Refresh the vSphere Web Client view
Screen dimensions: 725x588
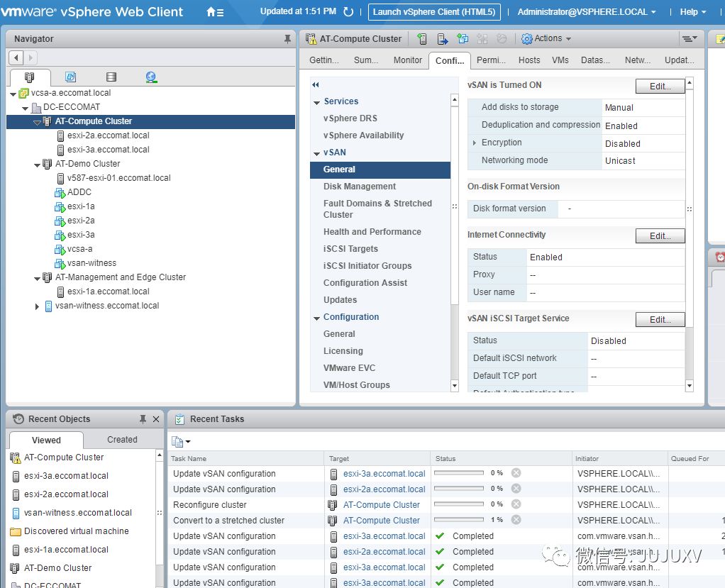pyautogui.click(x=348, y=12)
